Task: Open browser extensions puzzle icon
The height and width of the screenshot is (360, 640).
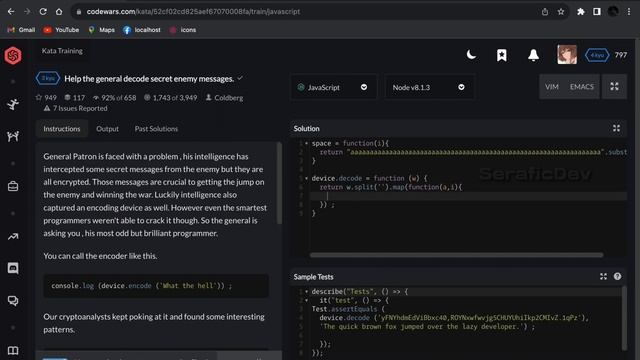Action: click(x=580, y=12)
